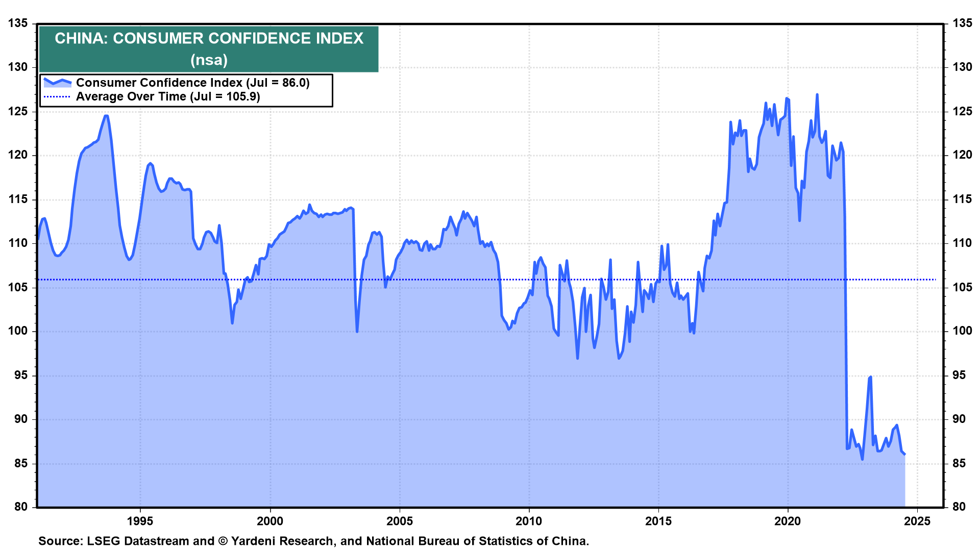Image resolution: width=980 pixels, height=551 pixels.
Task: Click the 1995 label on x-axis
Action: [x=140, y=521]
